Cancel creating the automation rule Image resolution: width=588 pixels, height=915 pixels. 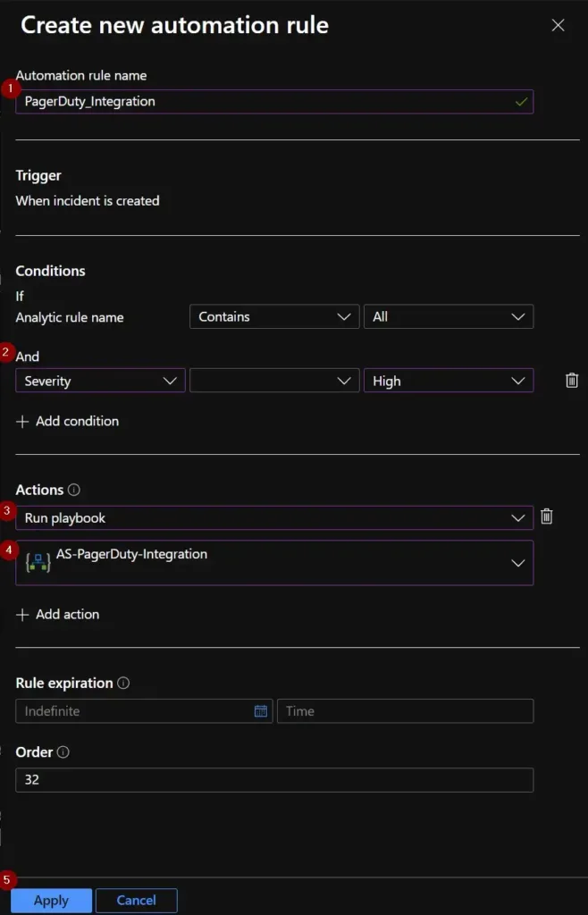pyautogui.click(x=136, y=901)
